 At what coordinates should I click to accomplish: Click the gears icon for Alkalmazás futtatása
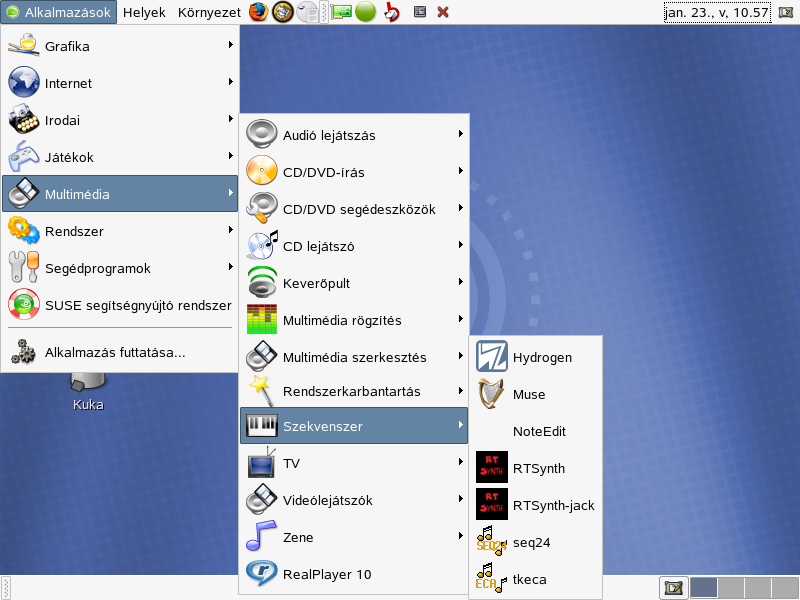click(x=23, y=352)
